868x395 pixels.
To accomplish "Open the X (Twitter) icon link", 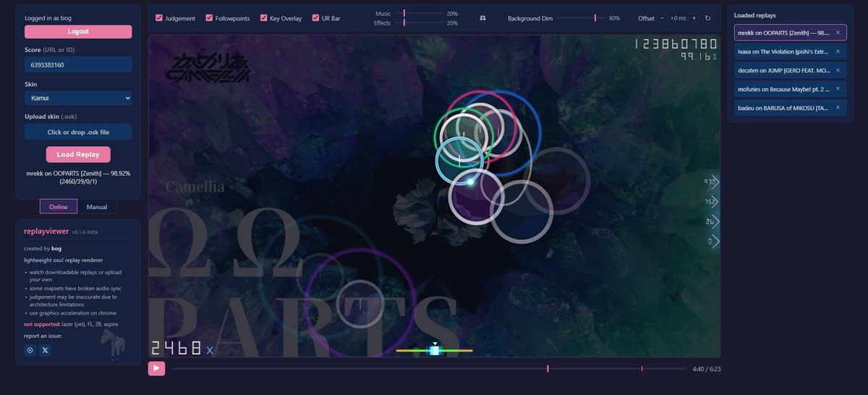I will [x=45, y=350].
